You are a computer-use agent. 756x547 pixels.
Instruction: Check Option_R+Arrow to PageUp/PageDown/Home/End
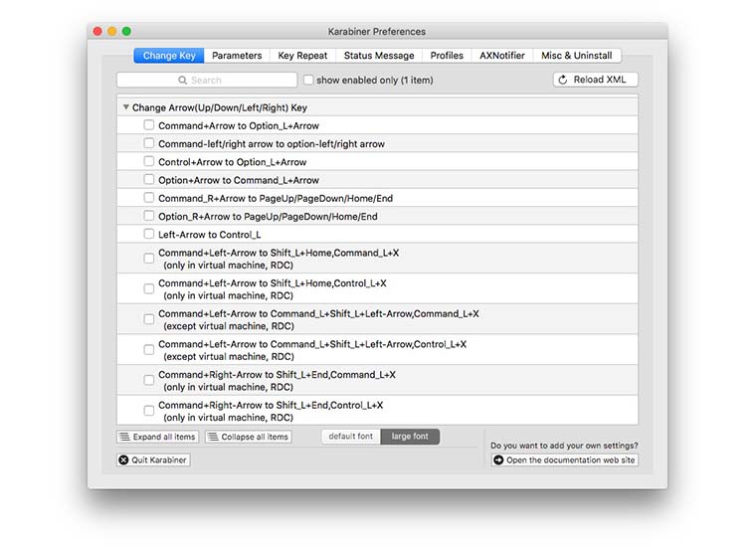pos(149,216)
